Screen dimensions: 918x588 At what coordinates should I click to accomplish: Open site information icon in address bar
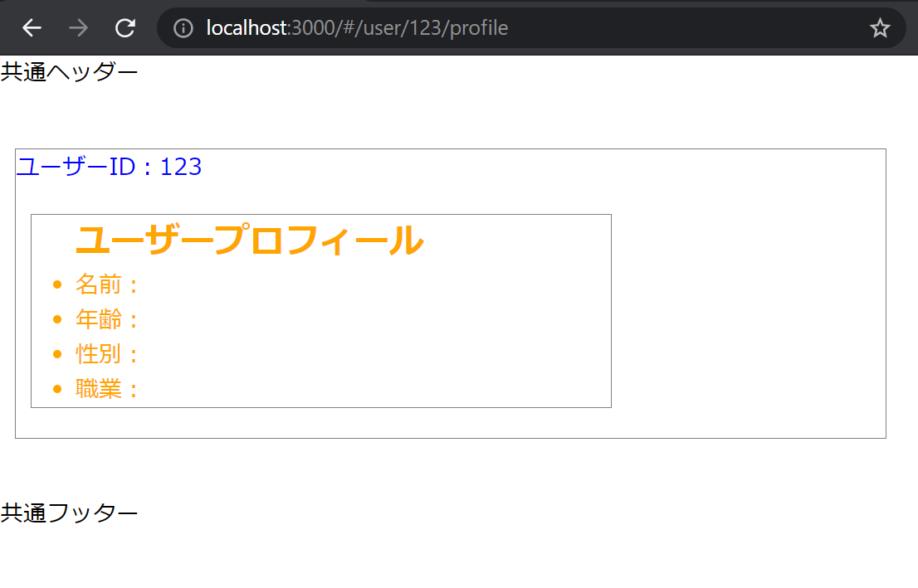pyautogui.click(x=183, y=28)
